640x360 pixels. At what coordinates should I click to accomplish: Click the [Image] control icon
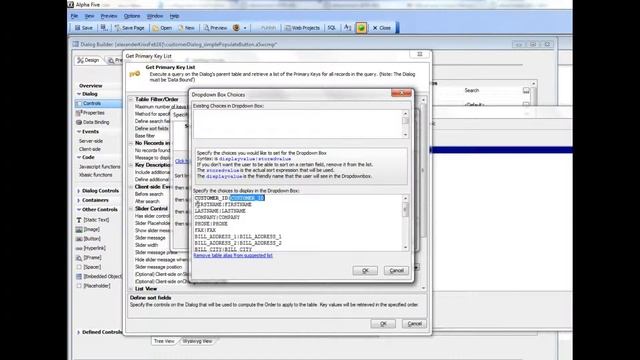tap(79, 229)
